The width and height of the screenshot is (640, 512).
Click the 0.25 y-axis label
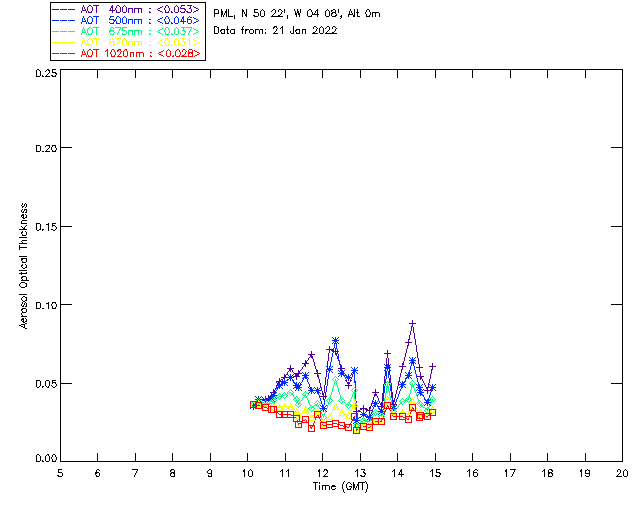pos(46,73)
